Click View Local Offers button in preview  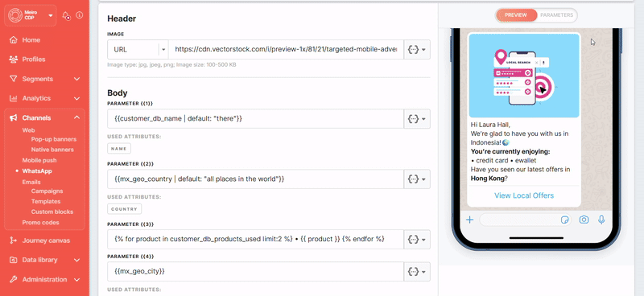click(524, 195)
